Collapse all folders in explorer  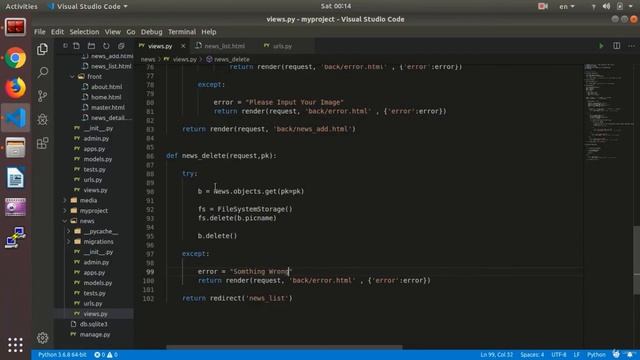point(121,46)
